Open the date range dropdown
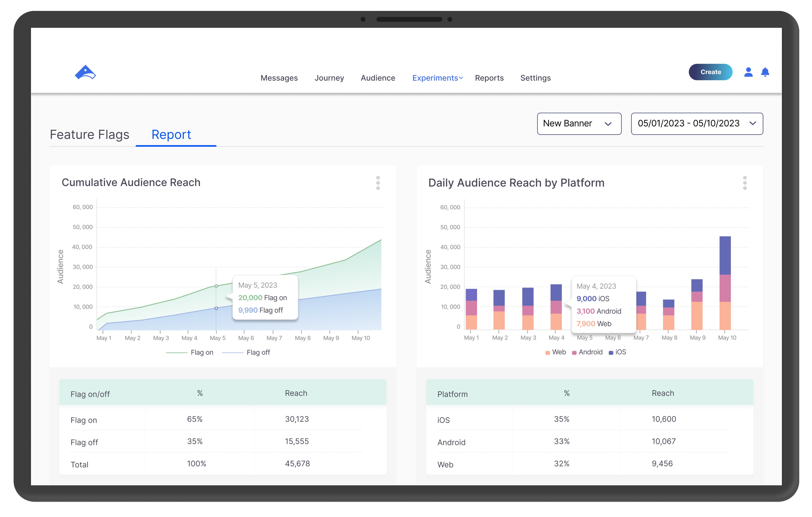 [697, 124]
